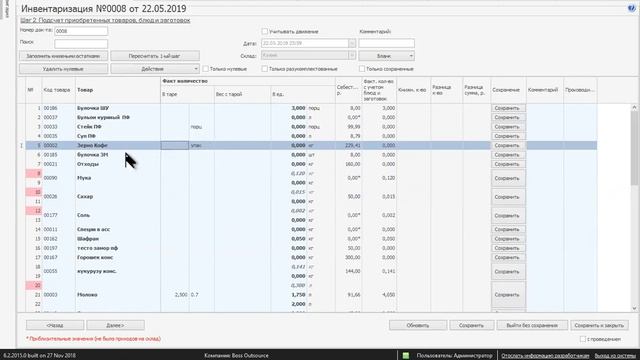Select the Зерно Кофе product name cell
The width and height of the screenshot is (640, 360).
[118, 145]
